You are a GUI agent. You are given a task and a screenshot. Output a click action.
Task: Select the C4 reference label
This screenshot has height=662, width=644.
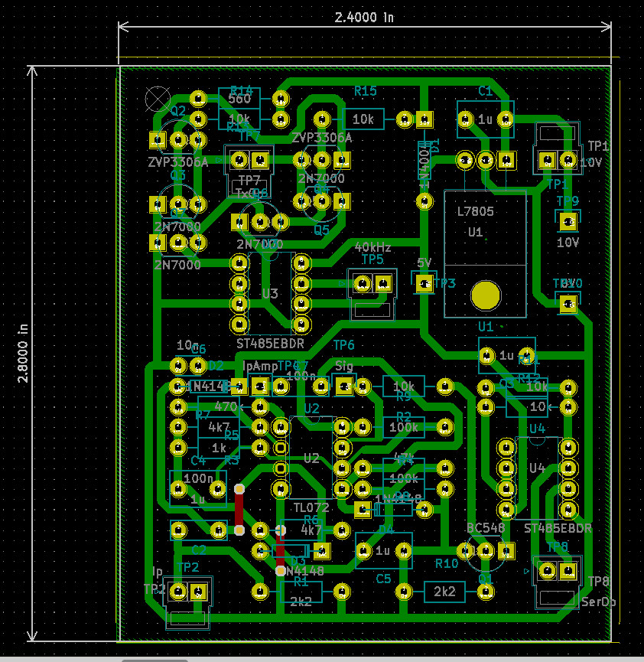point(198,460)
